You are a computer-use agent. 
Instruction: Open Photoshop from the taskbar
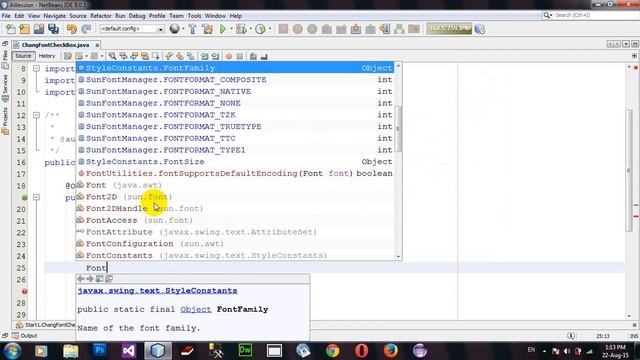[x=100, y=350]
